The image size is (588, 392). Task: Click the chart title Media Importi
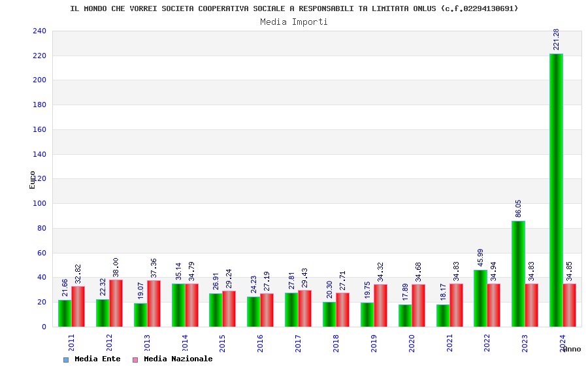coord(294,22)
